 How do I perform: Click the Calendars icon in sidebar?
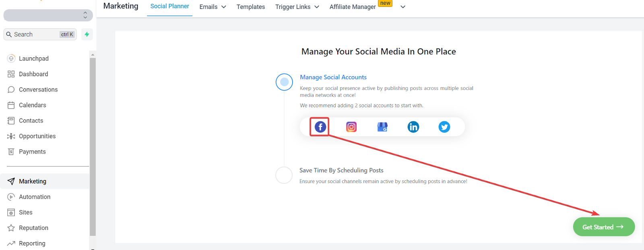[11, 105]
